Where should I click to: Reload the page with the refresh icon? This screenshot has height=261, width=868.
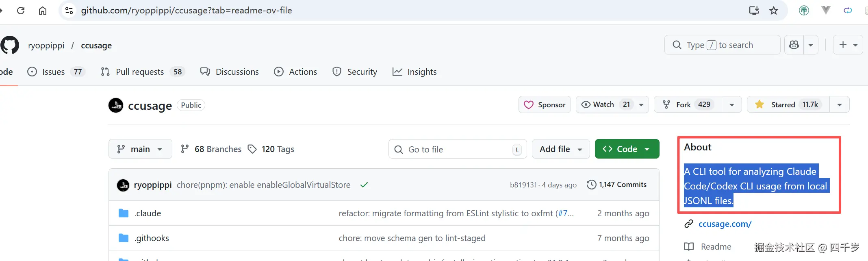(x=21, y=11)
